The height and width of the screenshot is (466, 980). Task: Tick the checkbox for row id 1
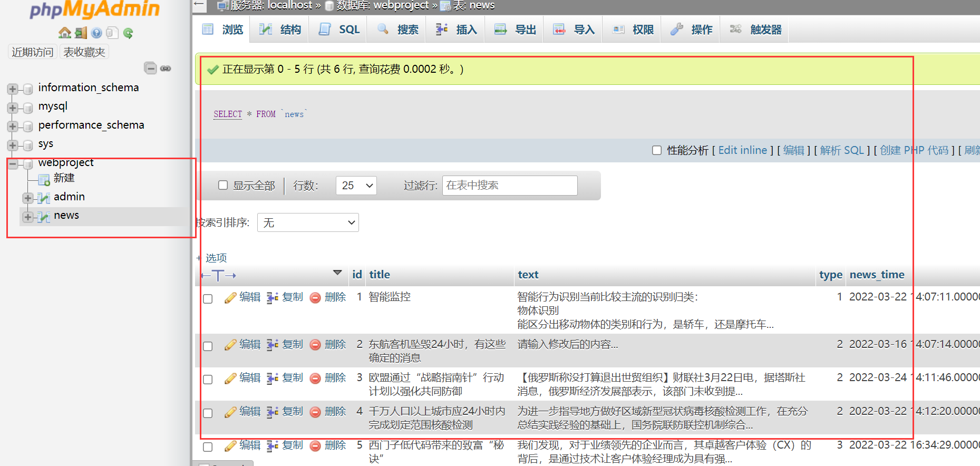coord(208,299)
